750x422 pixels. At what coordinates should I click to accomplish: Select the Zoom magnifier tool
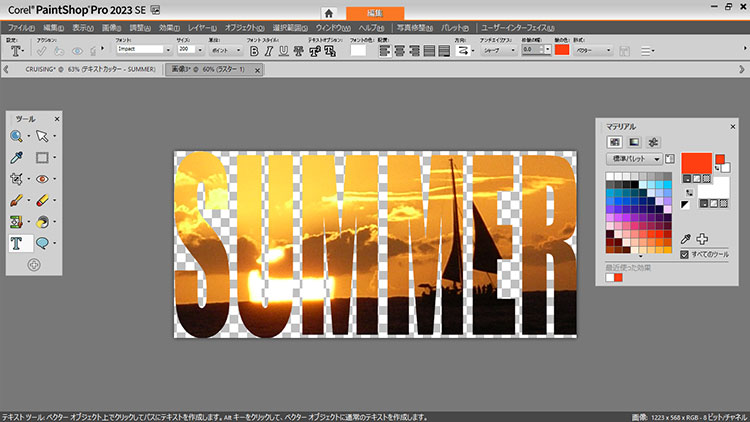click(x=17, y=136)
